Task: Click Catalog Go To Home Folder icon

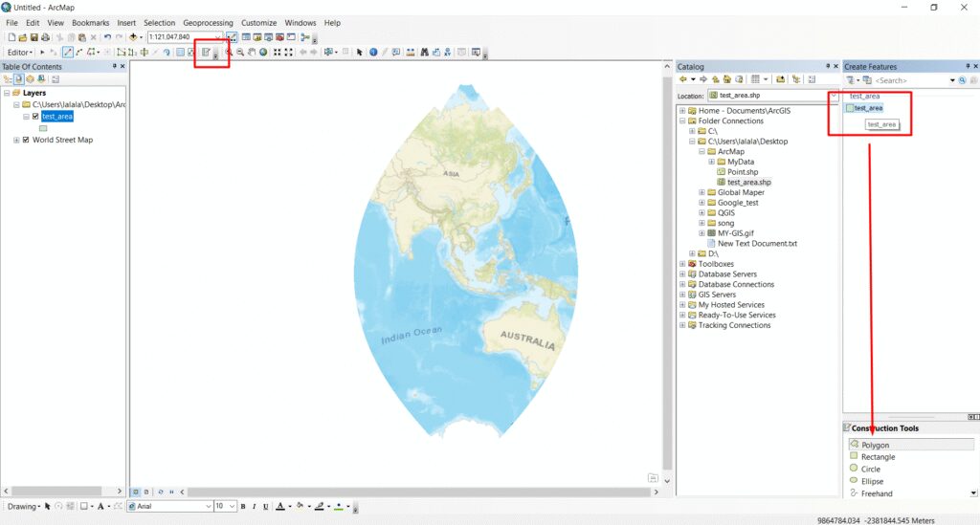Action: (x=727, y=79)
